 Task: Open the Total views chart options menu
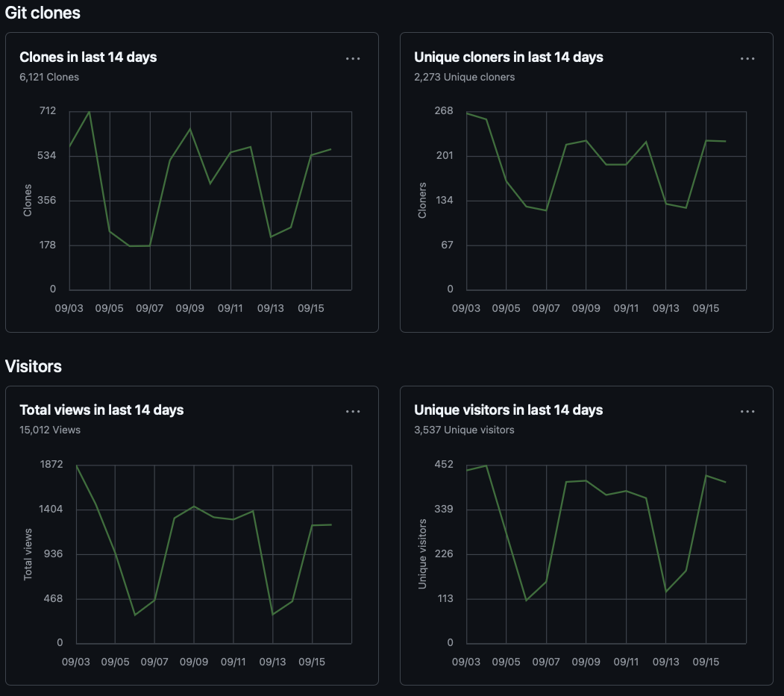pos(353,411)
